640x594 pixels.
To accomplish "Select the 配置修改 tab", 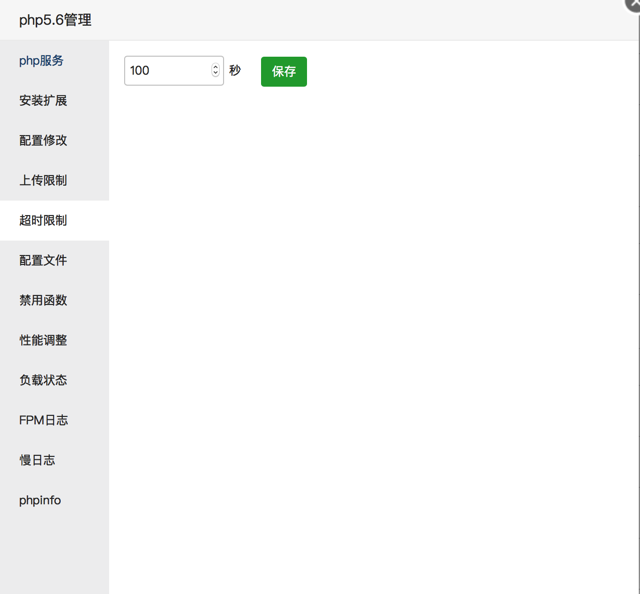I will click(54, 140).
